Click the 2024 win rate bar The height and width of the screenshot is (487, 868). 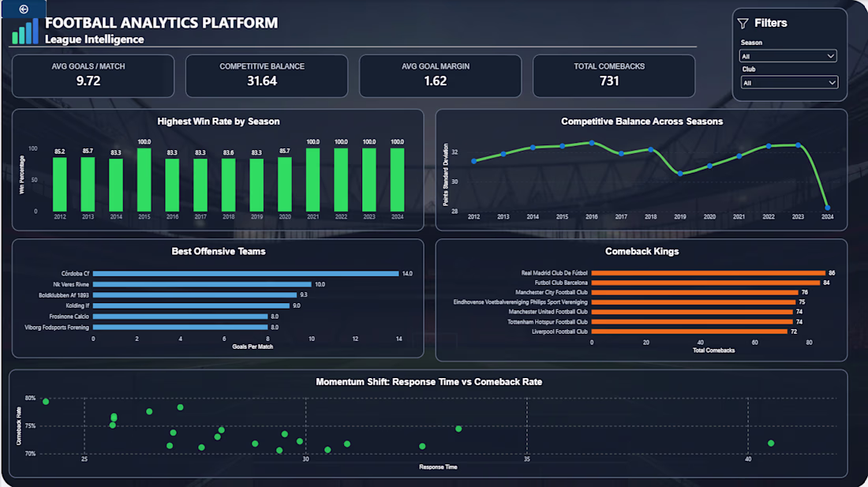point(397,180)
